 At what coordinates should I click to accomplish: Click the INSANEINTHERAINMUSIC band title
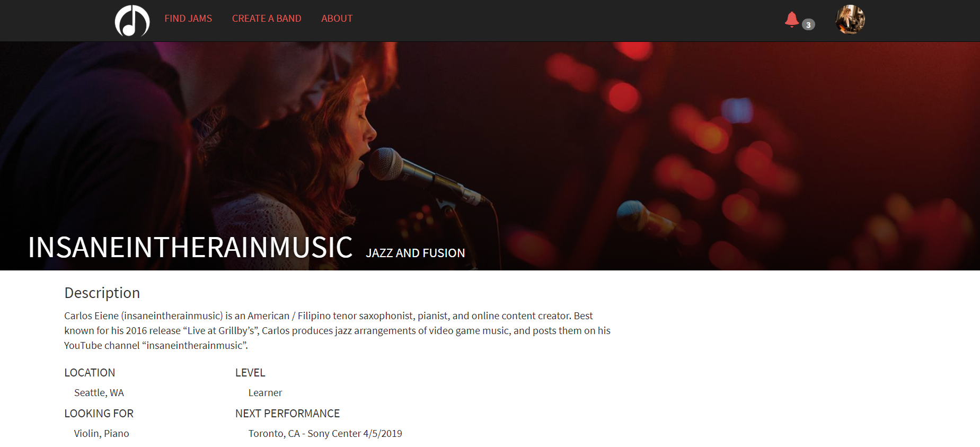pos(190,248)
